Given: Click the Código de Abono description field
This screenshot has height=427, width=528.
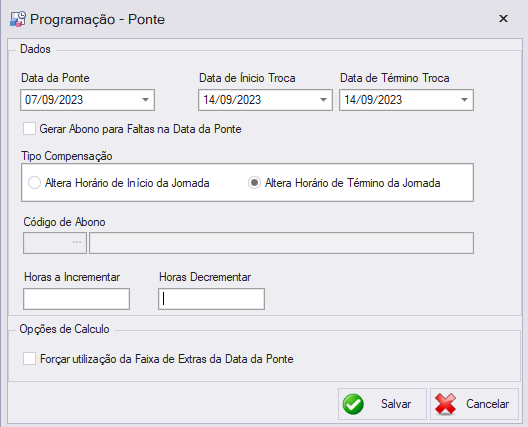Looking at the screenshot, I should click(x=281, y=243).
